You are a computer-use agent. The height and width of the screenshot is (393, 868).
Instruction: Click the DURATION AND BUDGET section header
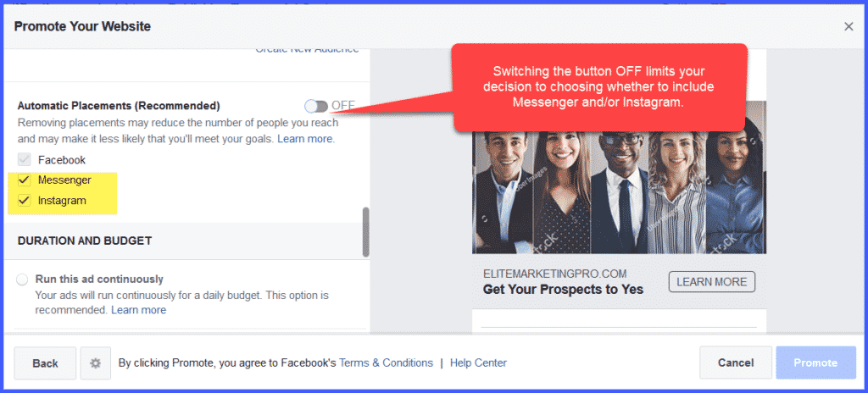pyautogui.click(x=85, y=241)
